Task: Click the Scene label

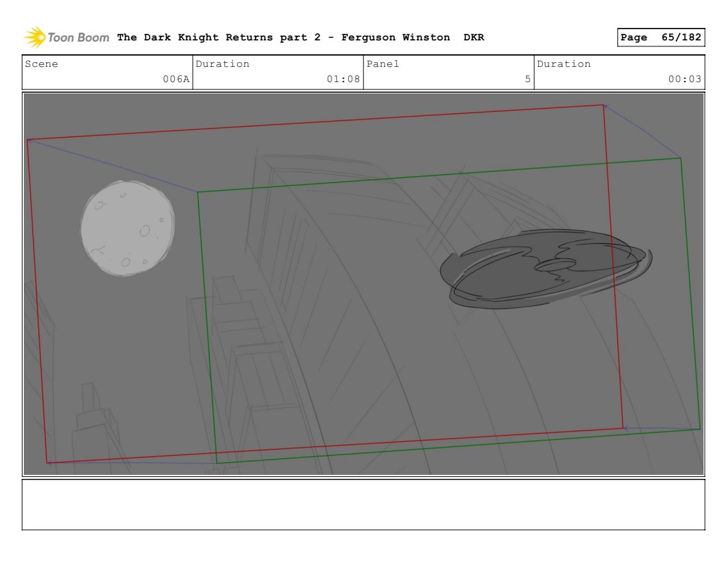Action: point(41,64)
